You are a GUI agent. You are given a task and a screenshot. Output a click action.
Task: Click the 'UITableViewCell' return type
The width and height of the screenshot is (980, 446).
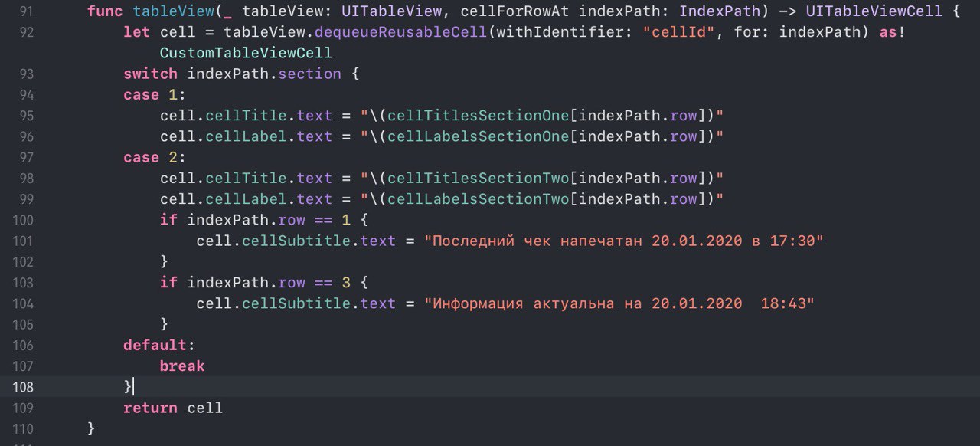coord(874,11)
